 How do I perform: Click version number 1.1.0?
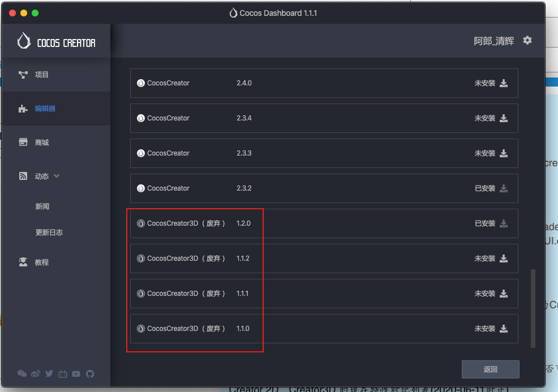(x=243, y=329)
